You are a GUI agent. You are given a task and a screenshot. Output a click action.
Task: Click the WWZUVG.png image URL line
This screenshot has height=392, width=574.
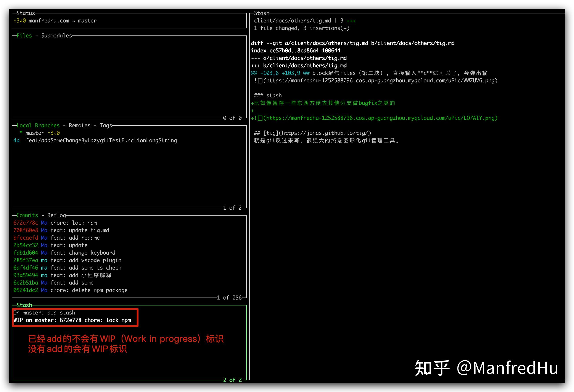tap(376, 81)
